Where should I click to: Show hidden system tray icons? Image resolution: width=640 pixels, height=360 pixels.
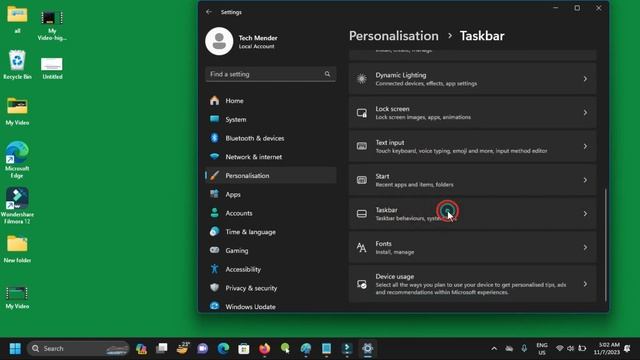[x=494, y=349]
